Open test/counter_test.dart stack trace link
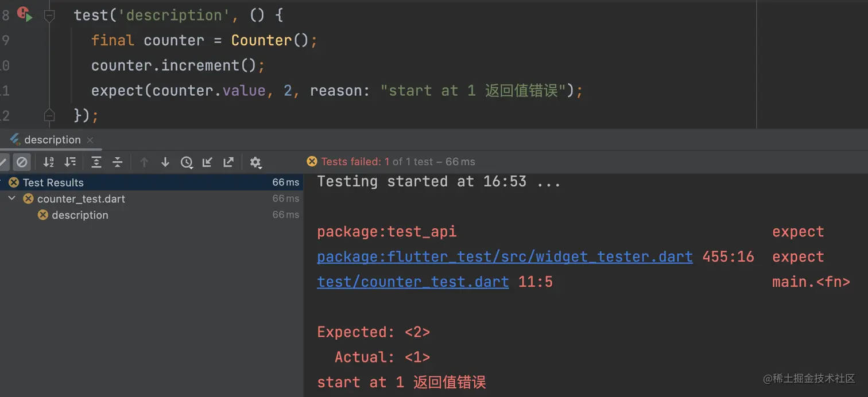The height and width of the screenshot is (397, 868). pos(413,282)
